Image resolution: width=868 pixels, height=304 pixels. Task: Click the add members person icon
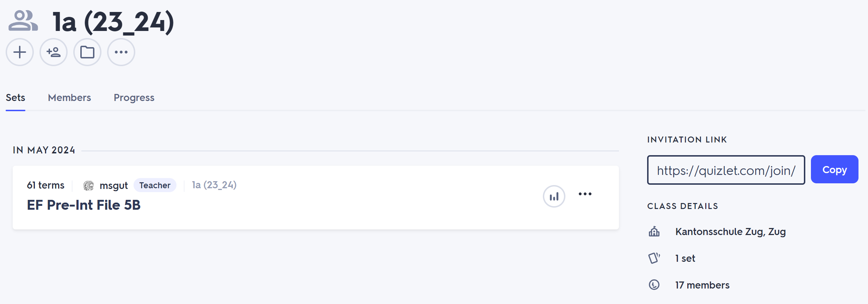click(54, 52)
